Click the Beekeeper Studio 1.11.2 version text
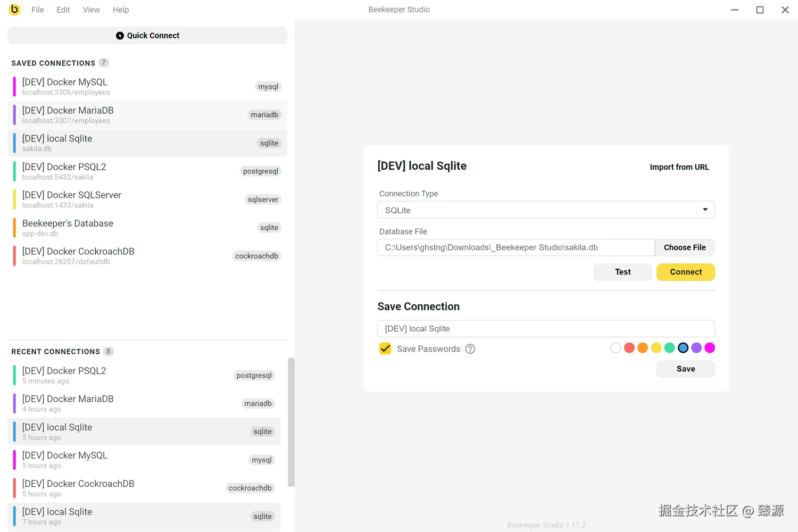 click(x=546, y=525)
